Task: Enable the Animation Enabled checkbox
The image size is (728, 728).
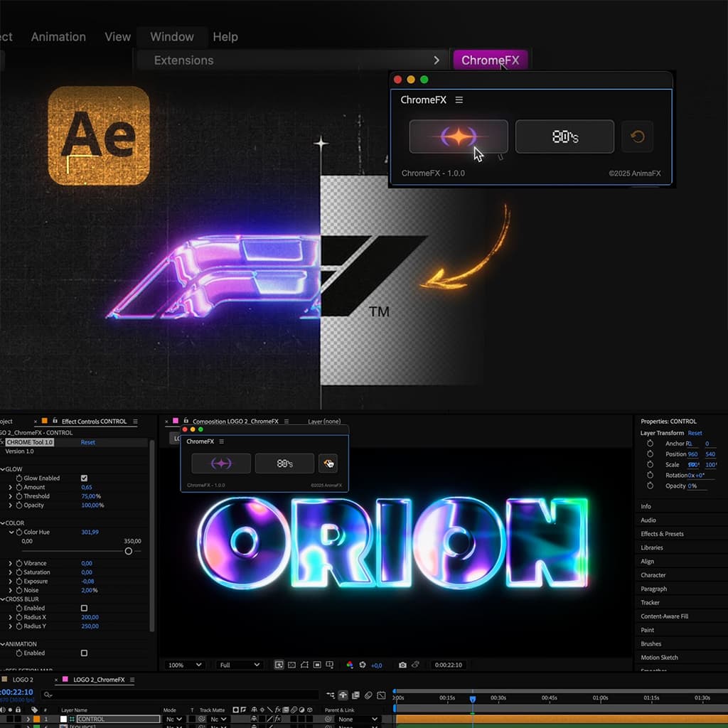Action: pos(84,653)
